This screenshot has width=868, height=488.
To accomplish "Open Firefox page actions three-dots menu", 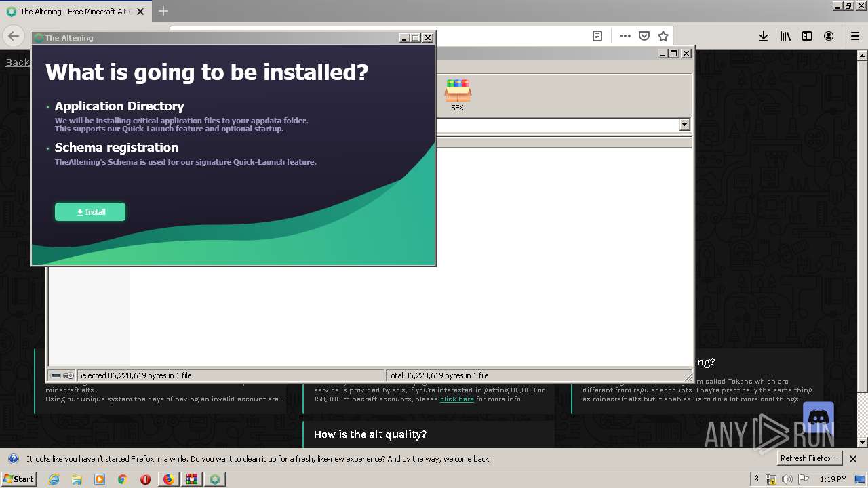I will click(625, 36).
